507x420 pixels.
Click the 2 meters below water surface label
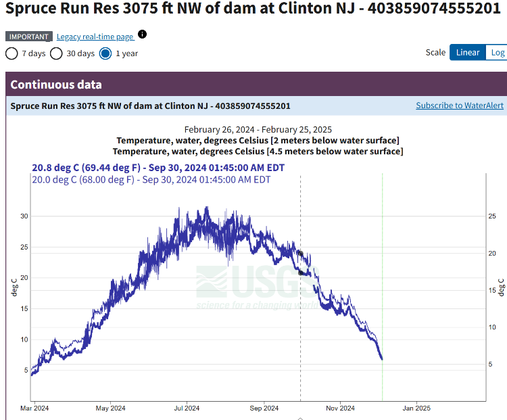tap(258, 141)
